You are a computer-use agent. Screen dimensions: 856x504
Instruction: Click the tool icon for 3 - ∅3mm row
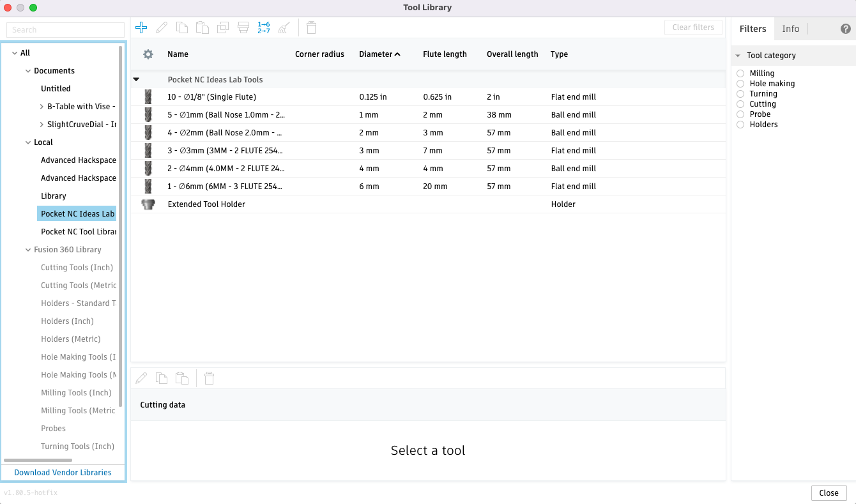148,151
